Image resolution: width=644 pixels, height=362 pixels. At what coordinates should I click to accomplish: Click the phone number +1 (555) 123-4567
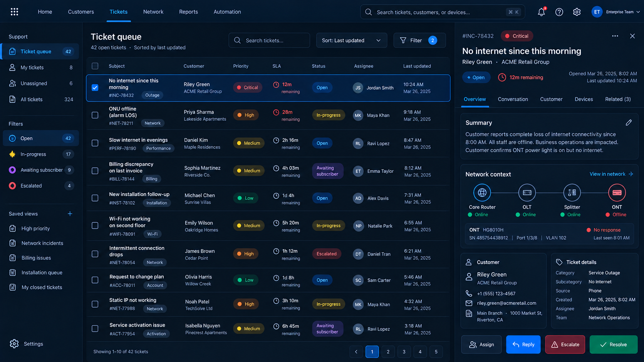(x=496, y=294)
